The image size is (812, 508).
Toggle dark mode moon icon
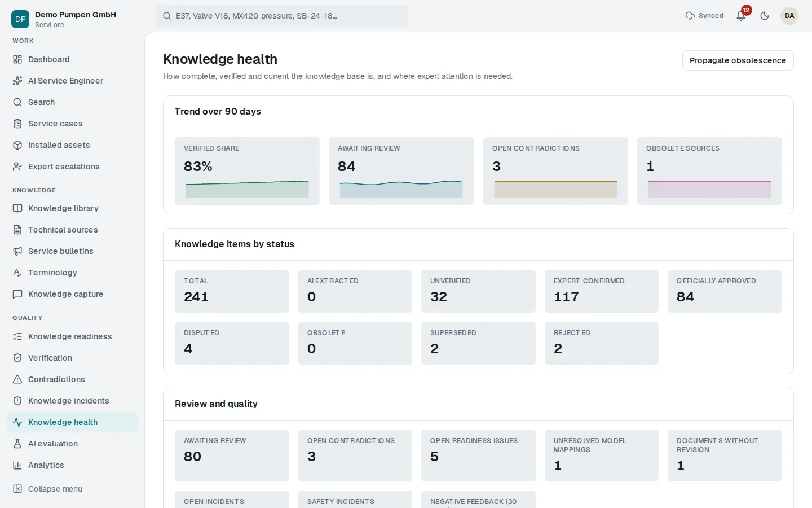[765, 16]
